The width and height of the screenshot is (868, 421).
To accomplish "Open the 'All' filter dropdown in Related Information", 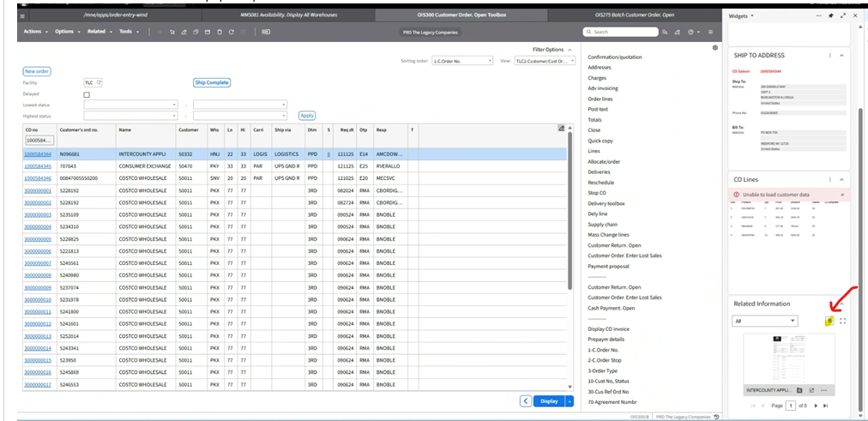I will [x=764, y=321].
